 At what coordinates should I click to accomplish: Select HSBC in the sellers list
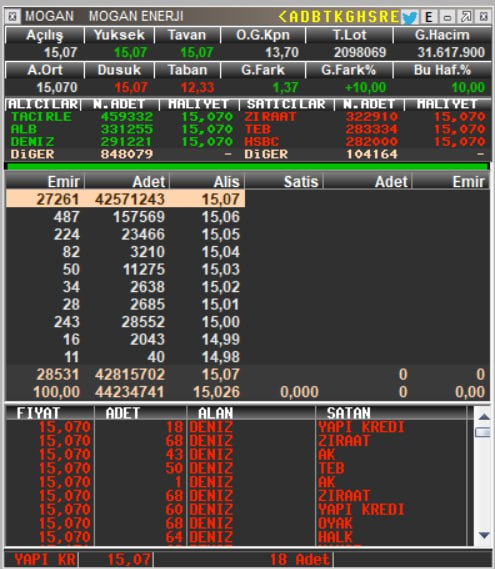pyautogui.click(x=262, y=142)
